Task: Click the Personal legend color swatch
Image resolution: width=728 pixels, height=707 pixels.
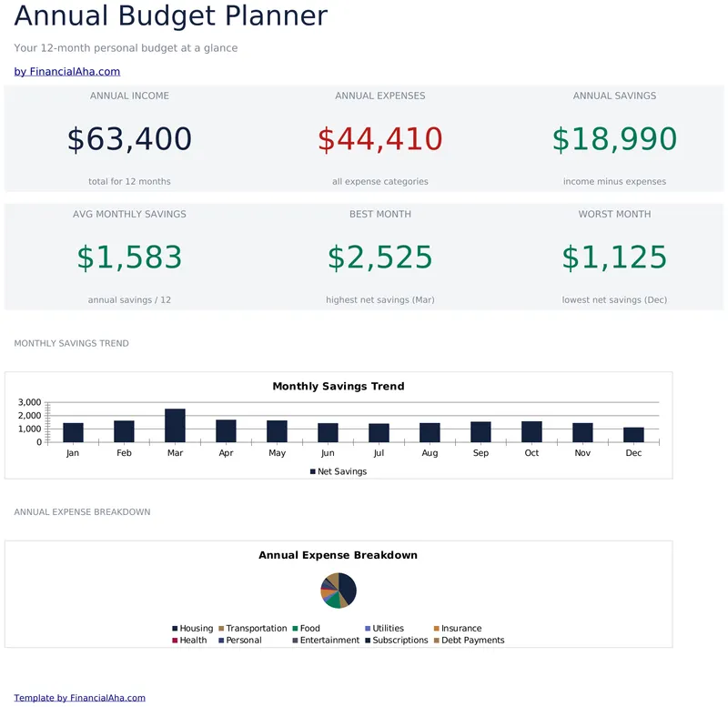Action: (221, 641)
